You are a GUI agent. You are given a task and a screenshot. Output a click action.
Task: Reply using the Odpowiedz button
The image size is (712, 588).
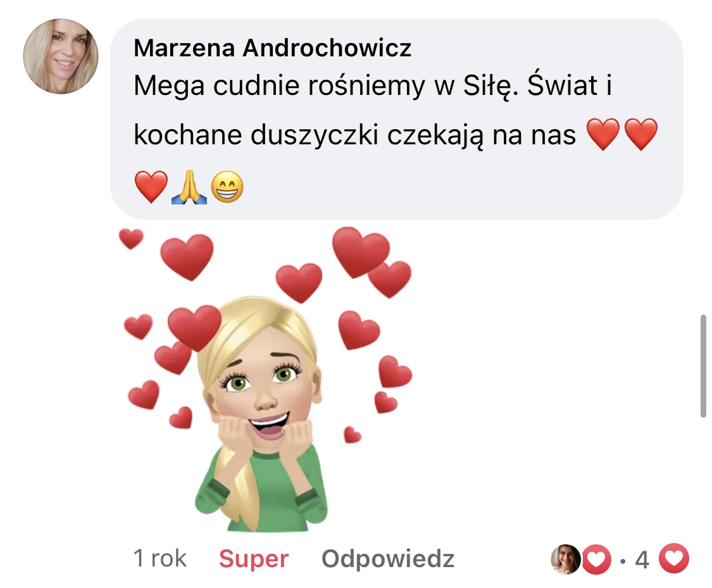pos(388,558)
